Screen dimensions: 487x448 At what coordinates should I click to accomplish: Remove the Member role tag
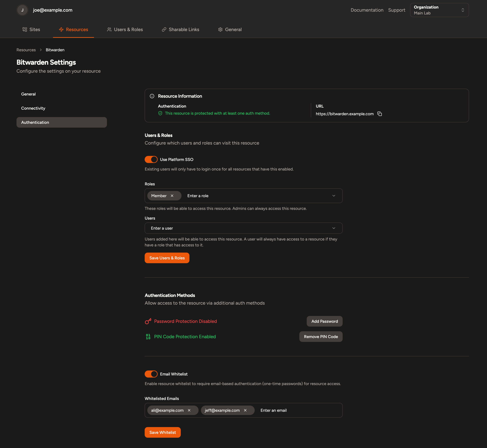[x=172, y=196]
